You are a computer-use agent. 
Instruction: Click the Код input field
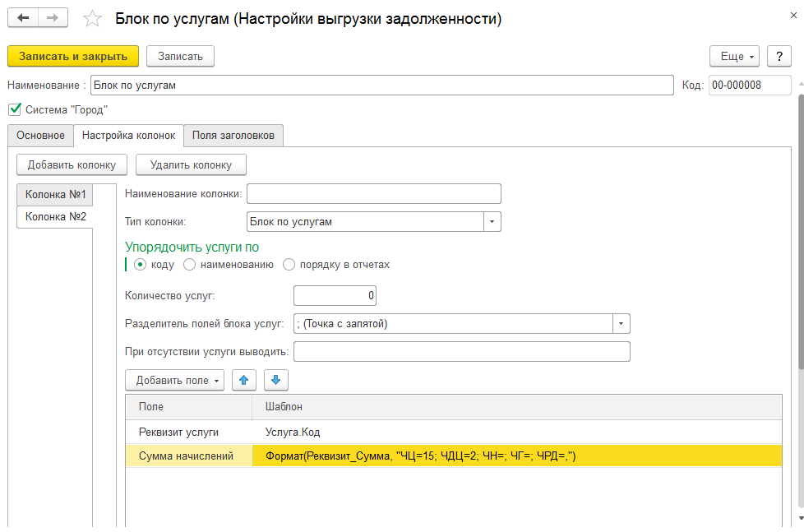tap(750, 86)
